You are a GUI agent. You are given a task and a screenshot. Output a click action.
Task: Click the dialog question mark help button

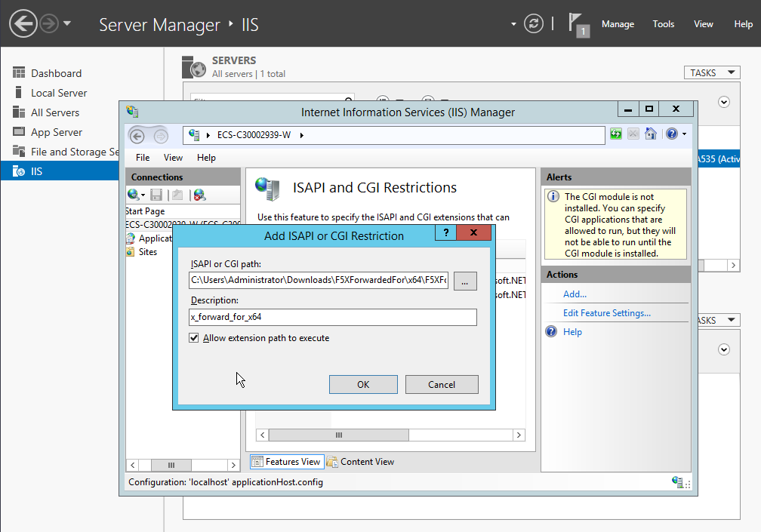445,232
